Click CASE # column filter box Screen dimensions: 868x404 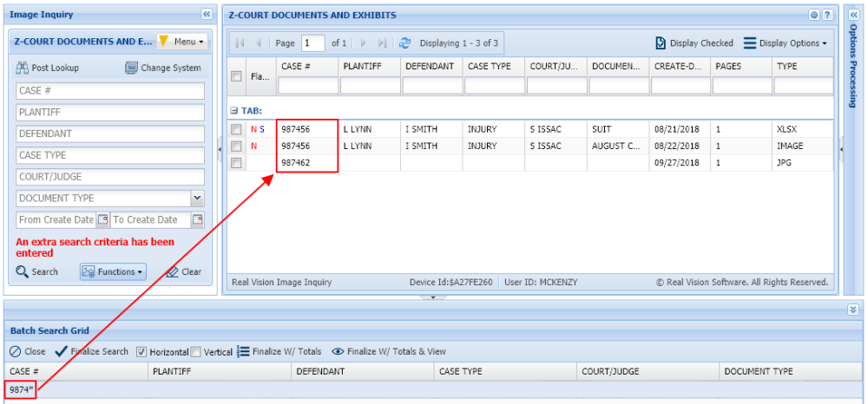pos(307,85)
